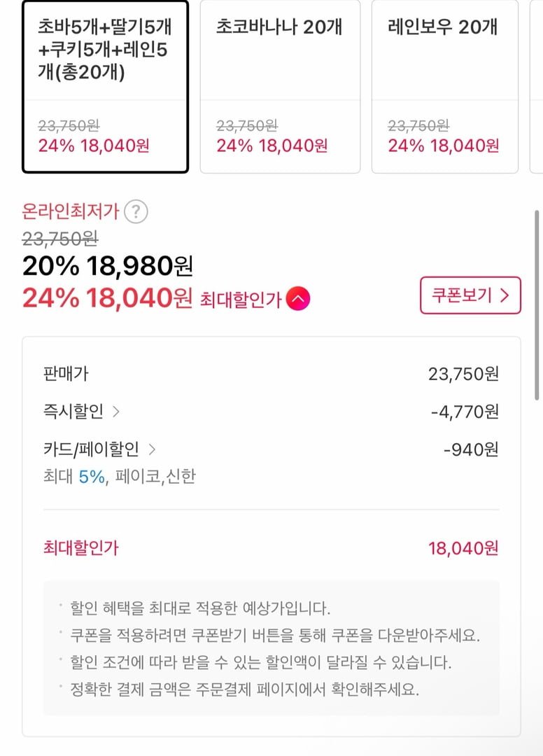Click the 20% 18,980원 price text

107,266
